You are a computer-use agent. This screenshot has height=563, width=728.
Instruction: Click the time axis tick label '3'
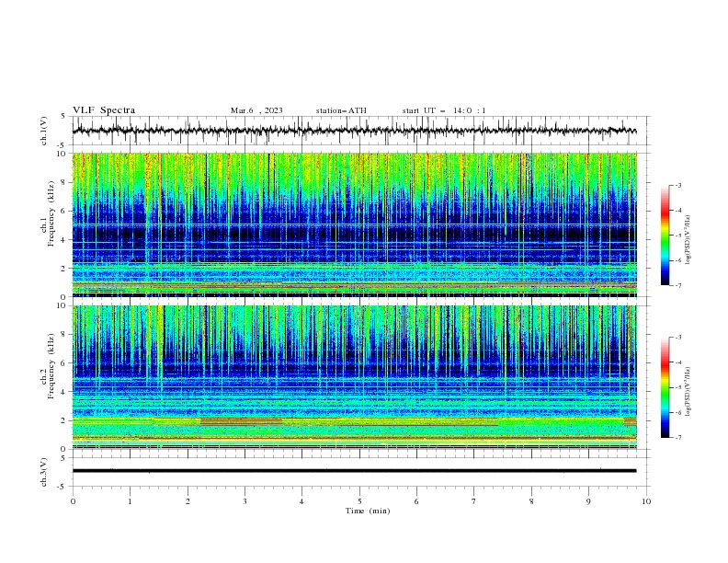point(245,501)
